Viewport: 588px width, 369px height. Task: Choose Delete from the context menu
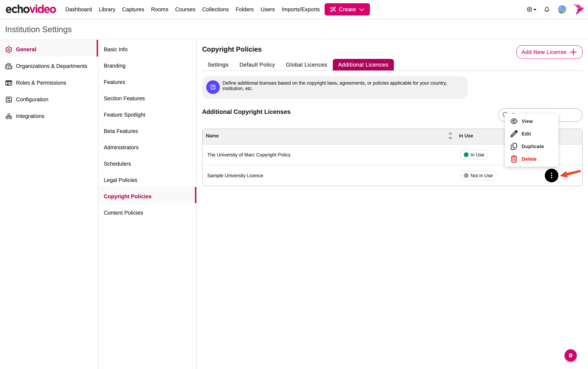[531, 159]
